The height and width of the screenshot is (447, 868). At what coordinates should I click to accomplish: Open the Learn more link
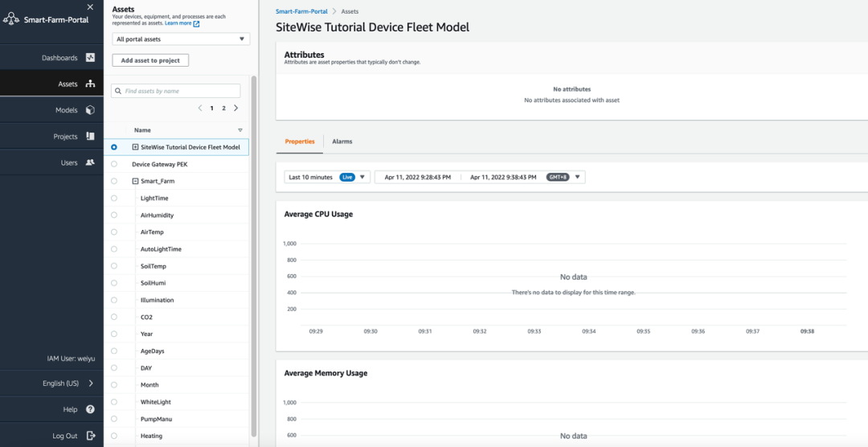(x=178, y=24)
